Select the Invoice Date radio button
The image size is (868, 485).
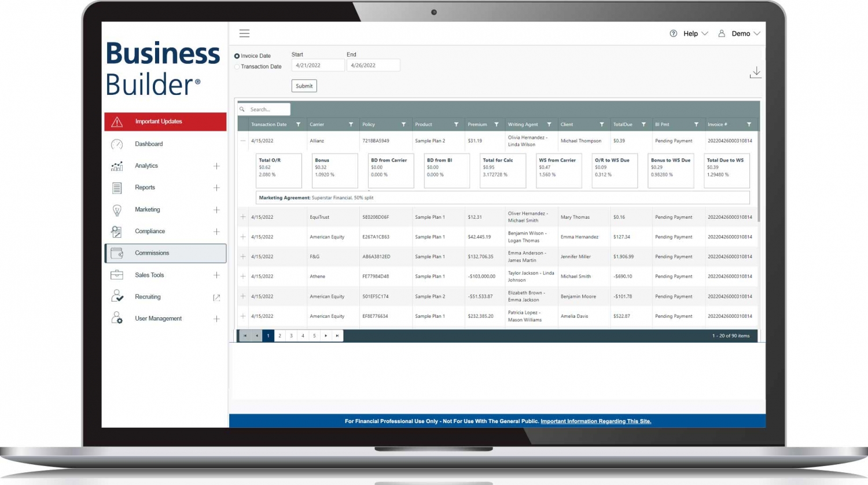pos(237,55)
